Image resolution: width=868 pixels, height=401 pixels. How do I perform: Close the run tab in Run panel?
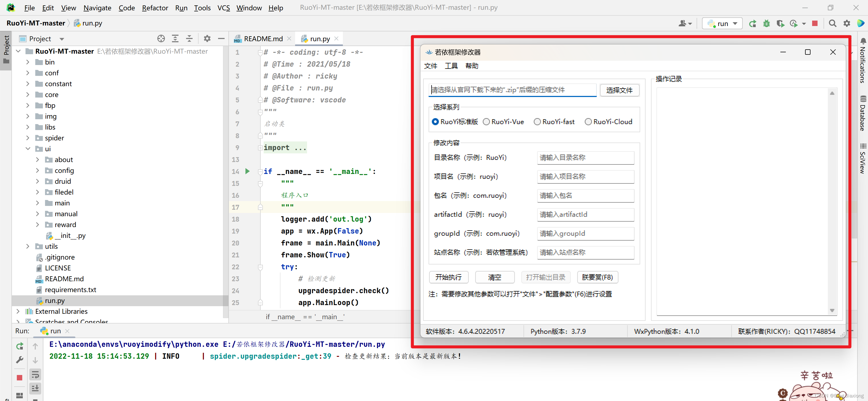67,331
